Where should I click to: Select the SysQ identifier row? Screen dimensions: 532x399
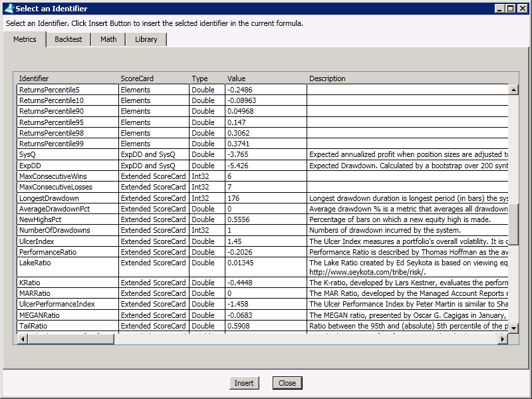pos(28,154)
